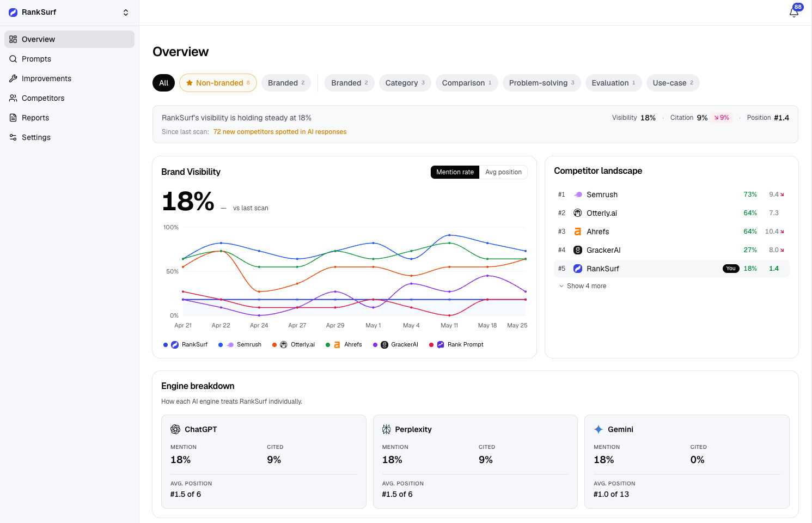Open the notifications bell

(x=794, y=12)
